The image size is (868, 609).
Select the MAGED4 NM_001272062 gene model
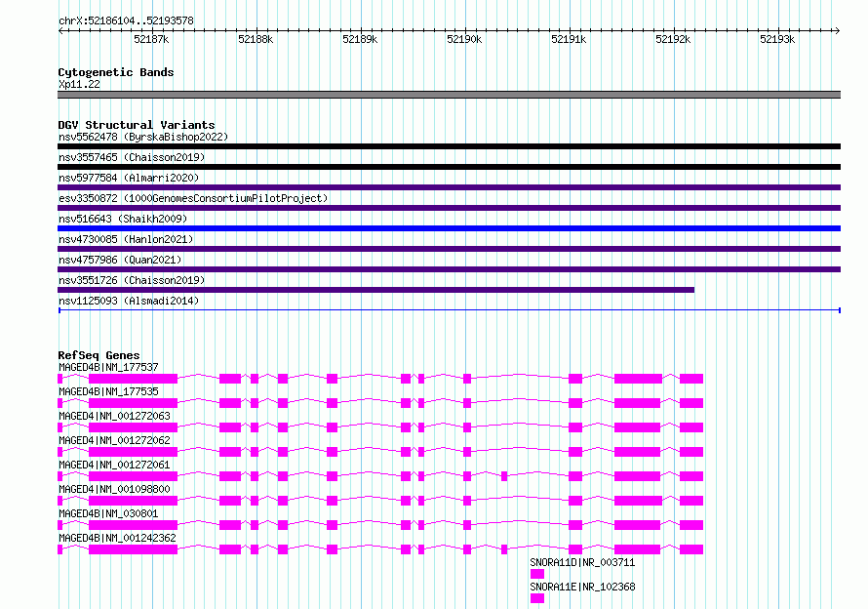coord(380,452)
